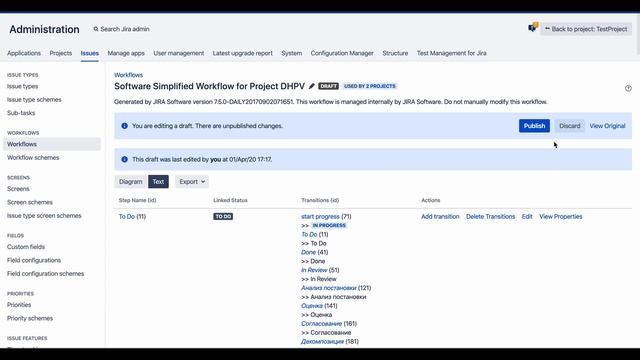Open Priority schemes in sidebar
This screenshot has width=640, height=360.
[x=30, y=318]
